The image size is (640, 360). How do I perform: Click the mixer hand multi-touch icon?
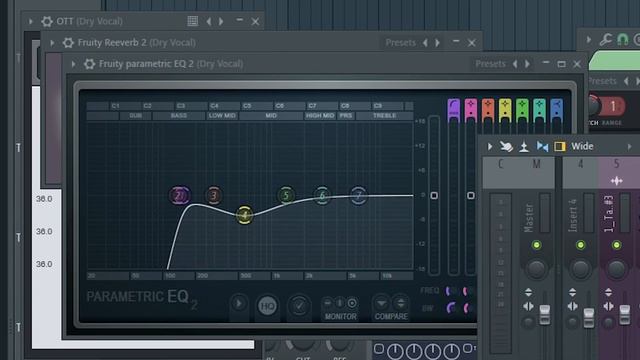click(506, 146)
